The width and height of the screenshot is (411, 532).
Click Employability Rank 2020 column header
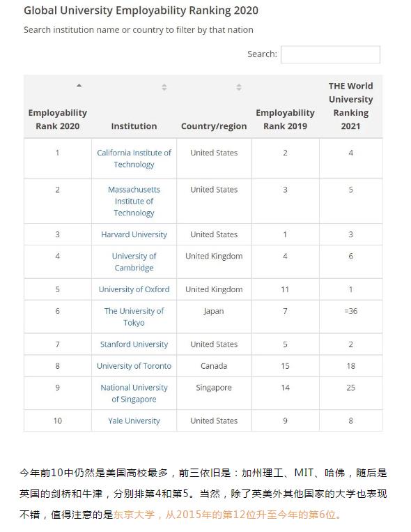click(58, 119)
